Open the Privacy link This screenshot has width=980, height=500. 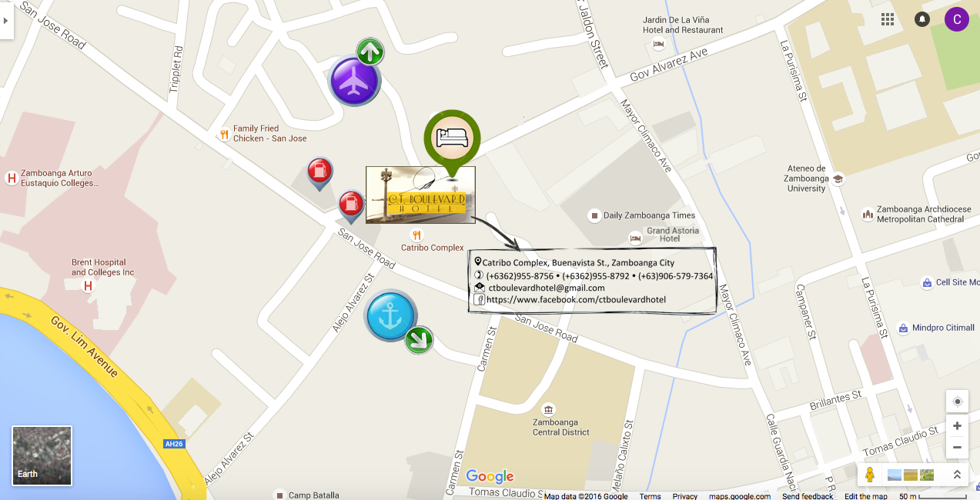click(x=685, y=496)
